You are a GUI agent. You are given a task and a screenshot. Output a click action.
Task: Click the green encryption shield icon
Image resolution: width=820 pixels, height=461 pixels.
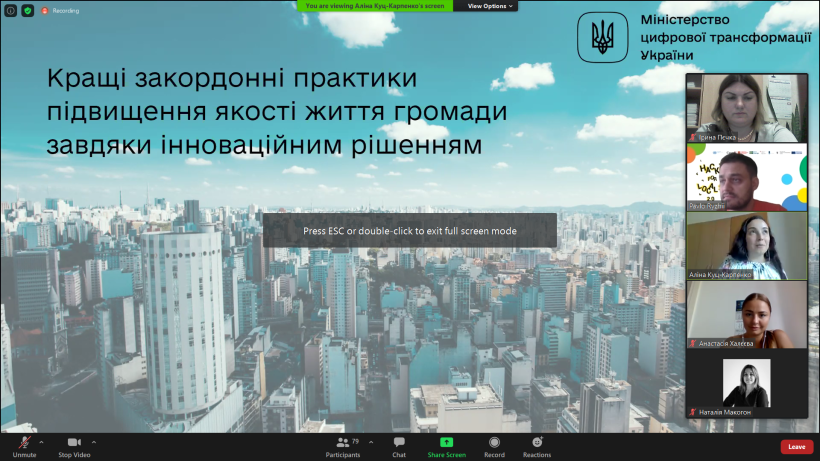click(x=26, y=10)
